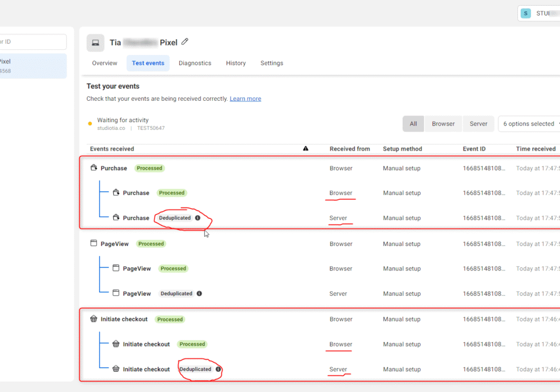
Task: Click Processed badge on top Initiate checkout row
Action: click(x=170, y=319)
